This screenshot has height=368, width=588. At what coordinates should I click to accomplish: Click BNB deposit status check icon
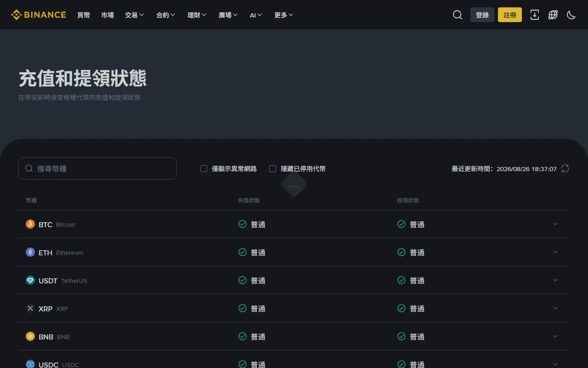pos(243,336)
